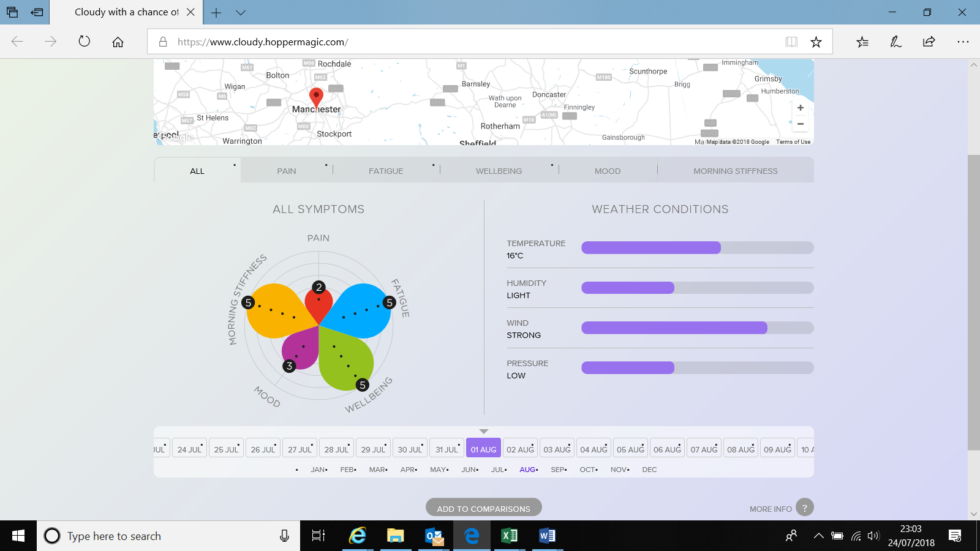Open the map Terms of Use link
This screenshot has width=980, height=551.
click(x=793, y=142)
